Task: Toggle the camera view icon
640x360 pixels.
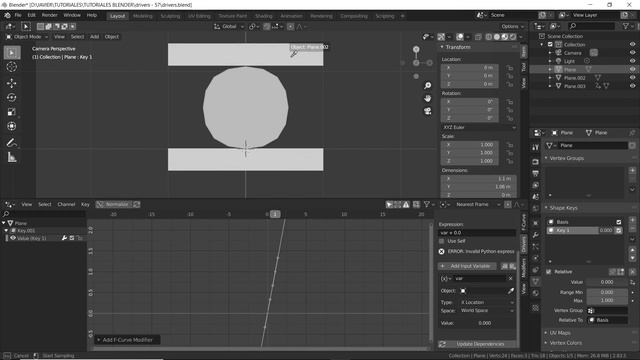Action: pyautogui.click(x=427, y=111)
